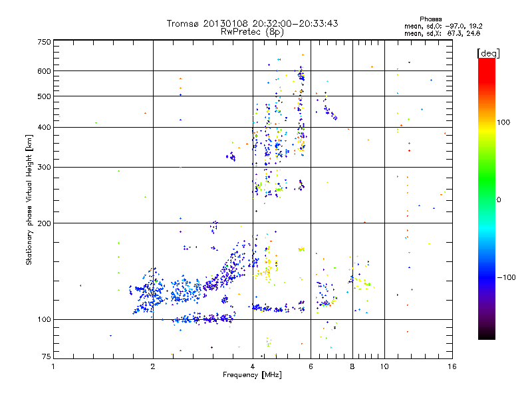Click the y-axis label '100'

[x=44, y=320]
